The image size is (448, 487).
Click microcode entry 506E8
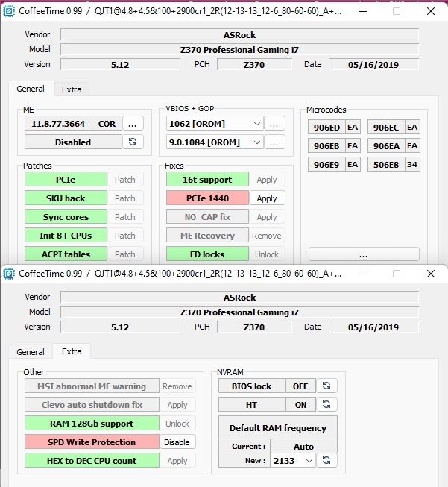click(x=386, y=165)
